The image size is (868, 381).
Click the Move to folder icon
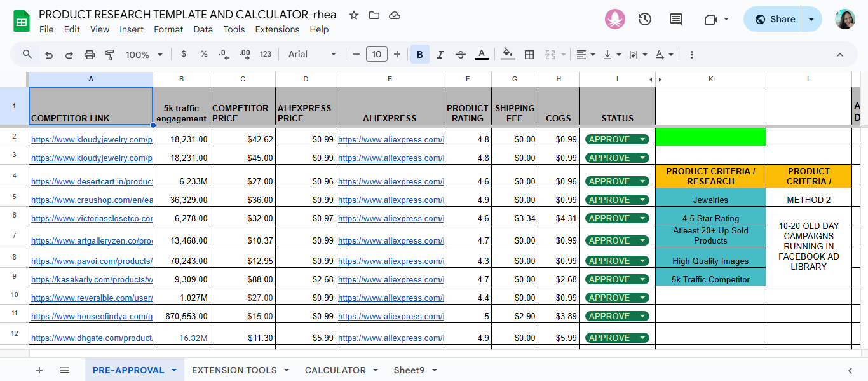click(x=374, y=15)
